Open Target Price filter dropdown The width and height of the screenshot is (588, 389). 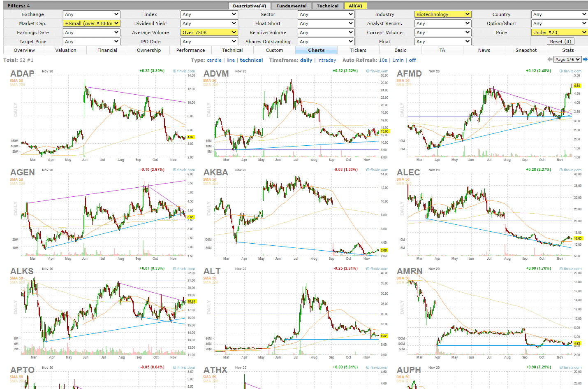pos(91,42)
